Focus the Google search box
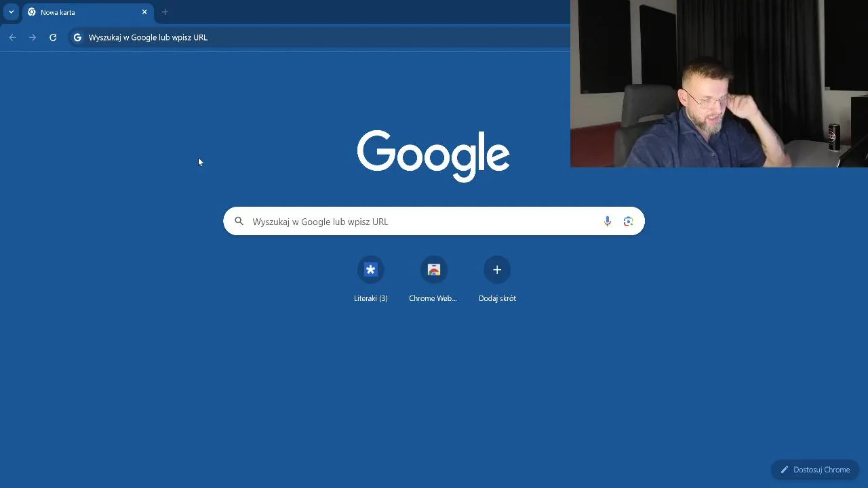This screenshot has height=488, width=868. (434, 221)
